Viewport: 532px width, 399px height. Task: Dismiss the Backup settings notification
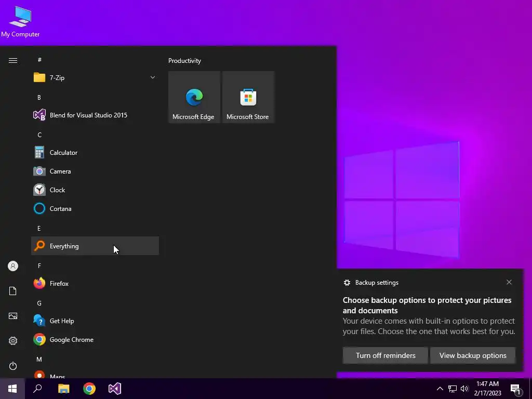click(509, 282)
